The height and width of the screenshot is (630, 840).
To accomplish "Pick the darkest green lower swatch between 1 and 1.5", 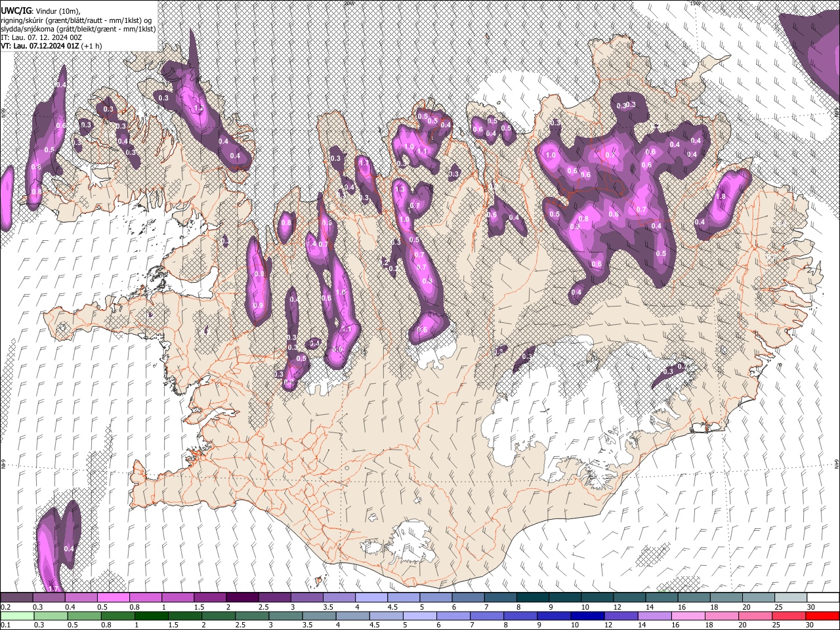I will (152, 616).
